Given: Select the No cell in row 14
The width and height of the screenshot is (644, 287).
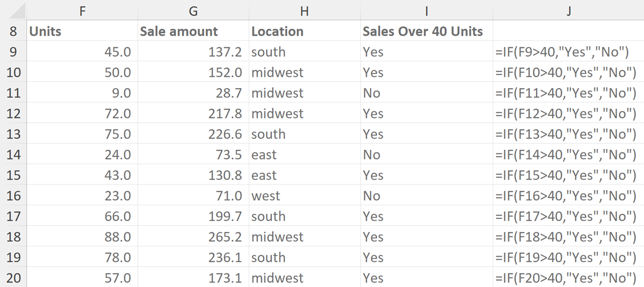Looking at the screenshot, I should point(426,155).
